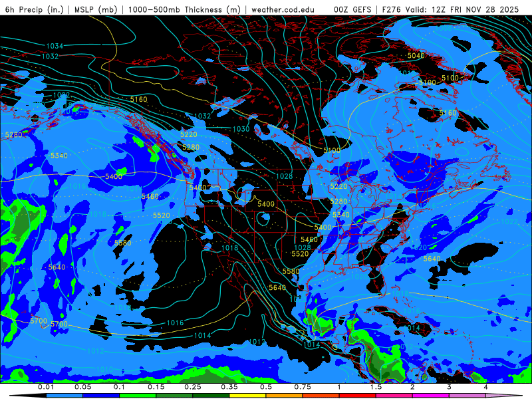Click the faint '1008' pressure label

click(444, 28)
